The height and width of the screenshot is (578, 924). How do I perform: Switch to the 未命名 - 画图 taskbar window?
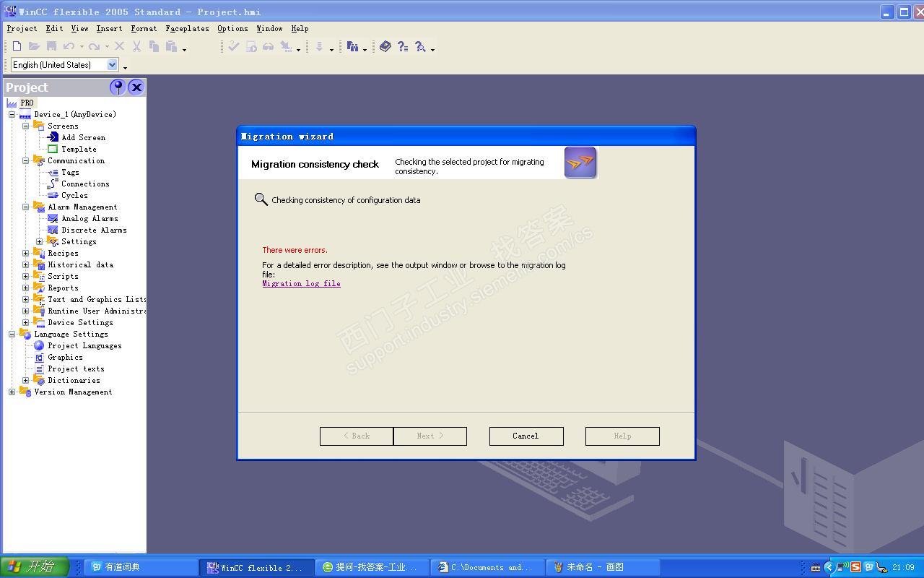[x=603, y=567]
